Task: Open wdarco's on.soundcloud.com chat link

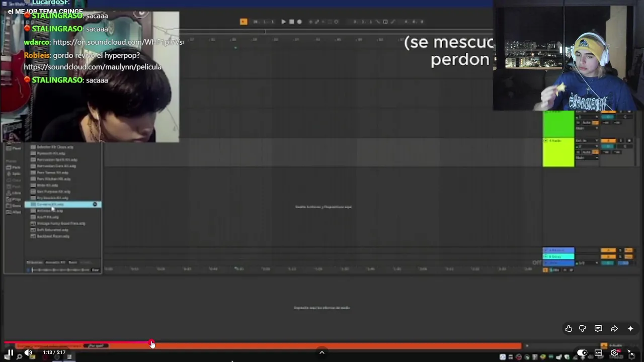Action: (x=118, y=42)
